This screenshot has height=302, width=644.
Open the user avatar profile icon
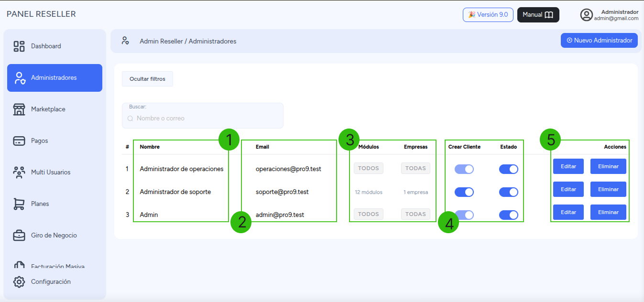click(587, 15)
